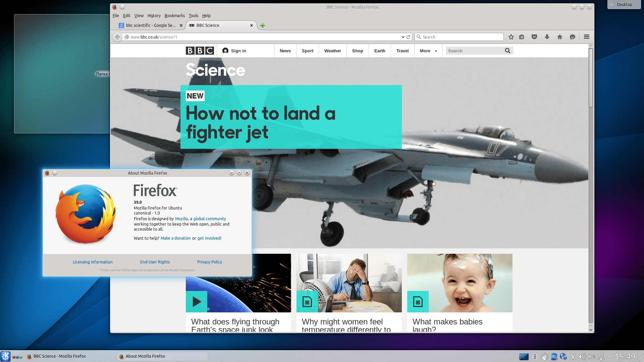Open the Help menu
The image size is (644, 362).
click(x=206, y=15)
